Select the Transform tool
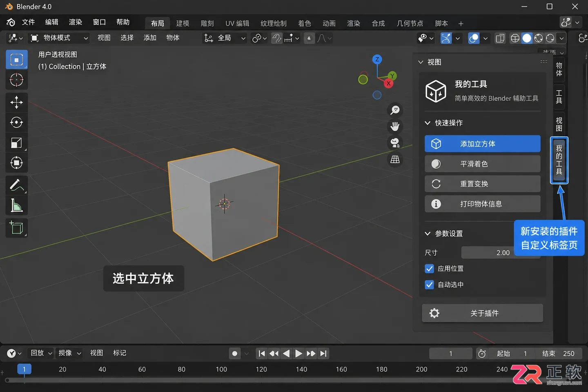 (x=16, y=163)
